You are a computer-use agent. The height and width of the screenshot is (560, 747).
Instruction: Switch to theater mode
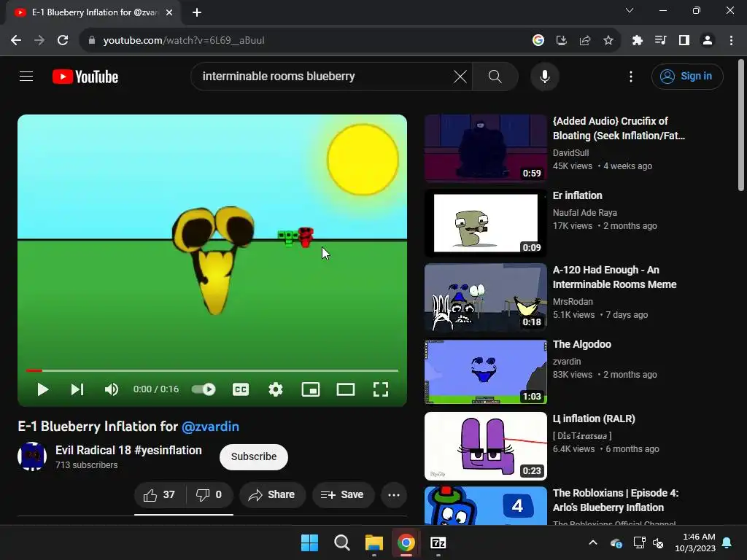[x=345, y=389]
